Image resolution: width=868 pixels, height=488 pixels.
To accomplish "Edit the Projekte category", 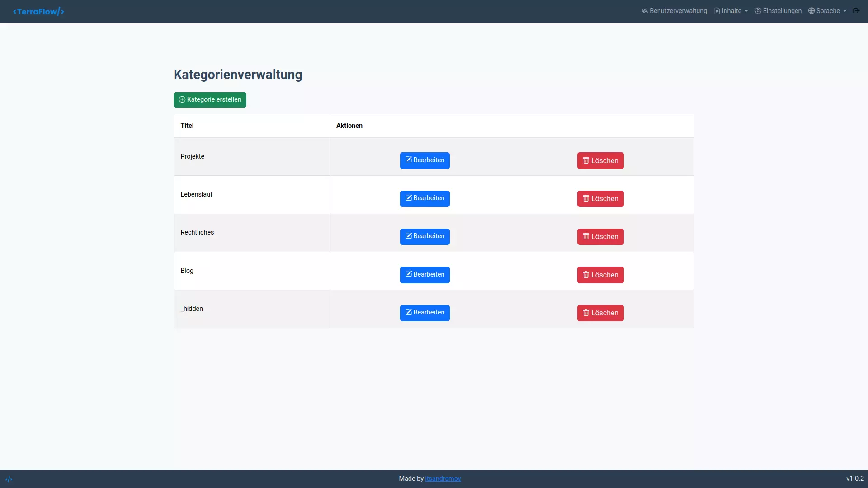I will point(425,160).
